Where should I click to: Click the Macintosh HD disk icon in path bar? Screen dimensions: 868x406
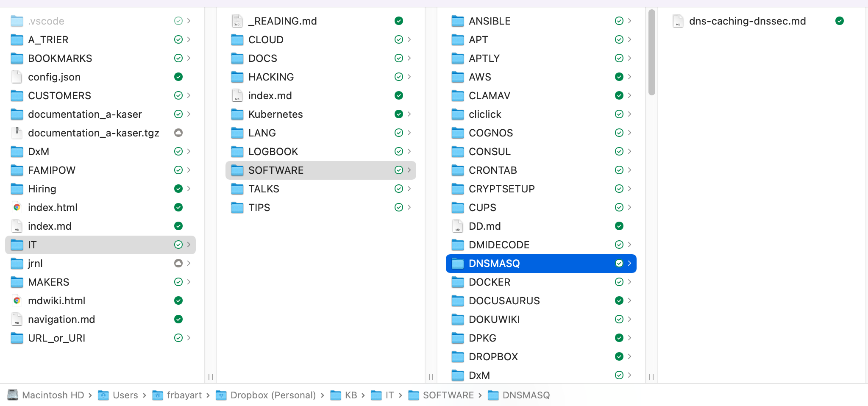[x=13, y=395]
